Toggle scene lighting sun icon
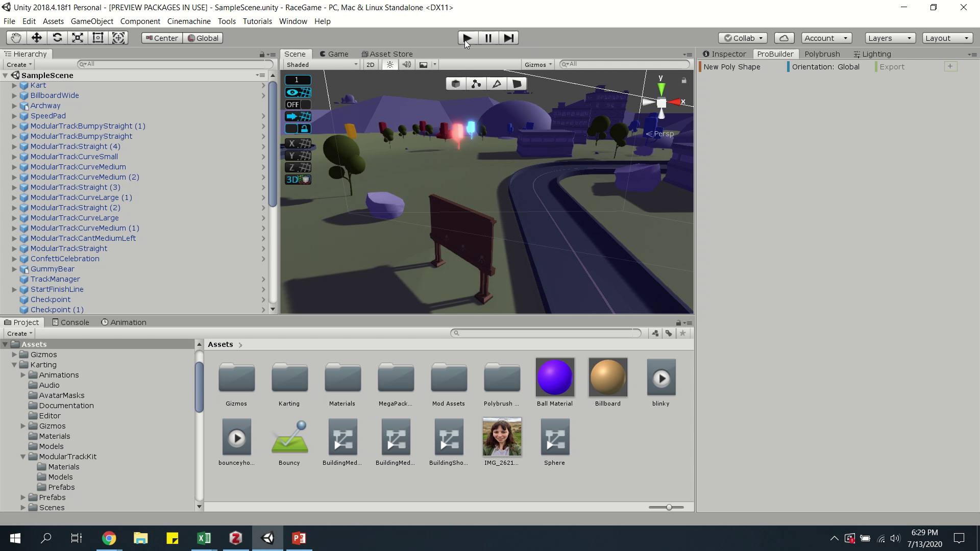980x551 pixels. pyautogui.click(x=390, y=64)
